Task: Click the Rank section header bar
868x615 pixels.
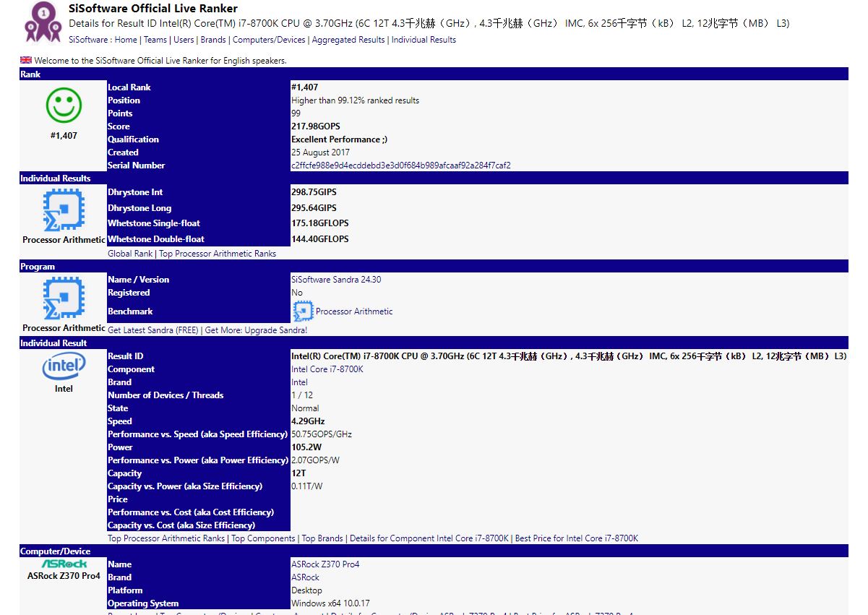Action: point(434,74)
